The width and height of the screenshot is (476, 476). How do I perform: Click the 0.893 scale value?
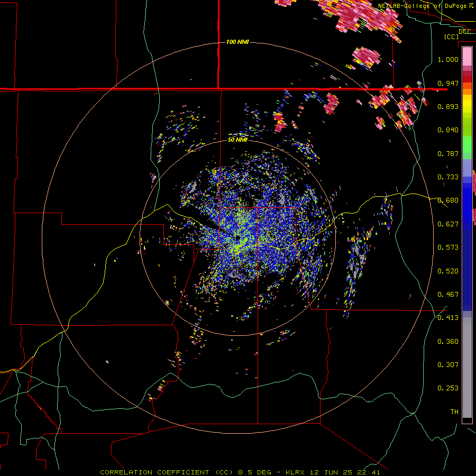click(x=448, y=106)
